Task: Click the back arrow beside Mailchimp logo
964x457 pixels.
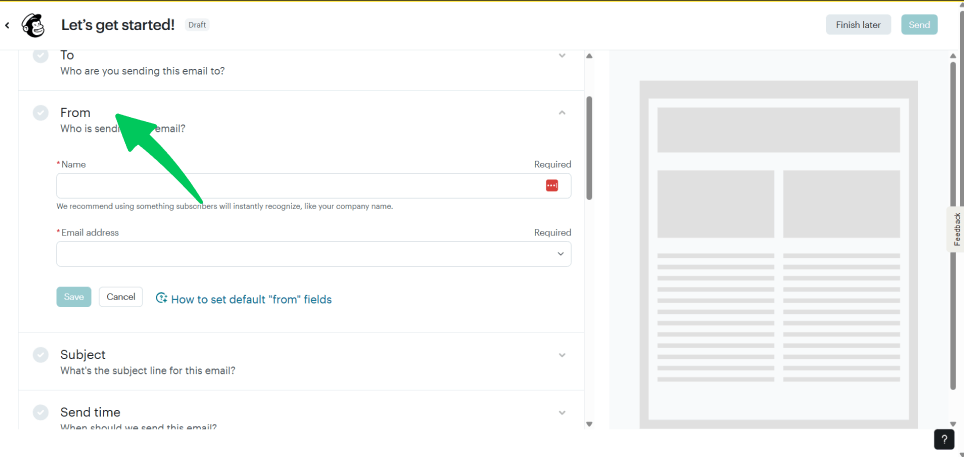Action: point(7,25)
